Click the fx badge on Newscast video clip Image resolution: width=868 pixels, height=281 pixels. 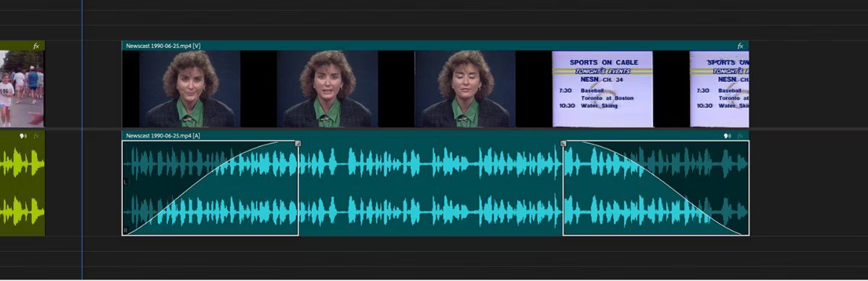pyautogui.click(x=740, y=46)
